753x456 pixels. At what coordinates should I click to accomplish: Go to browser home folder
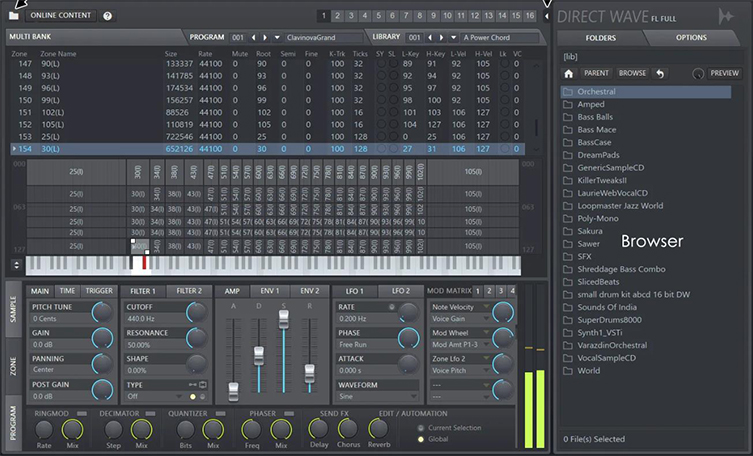(x=568, y=74)
